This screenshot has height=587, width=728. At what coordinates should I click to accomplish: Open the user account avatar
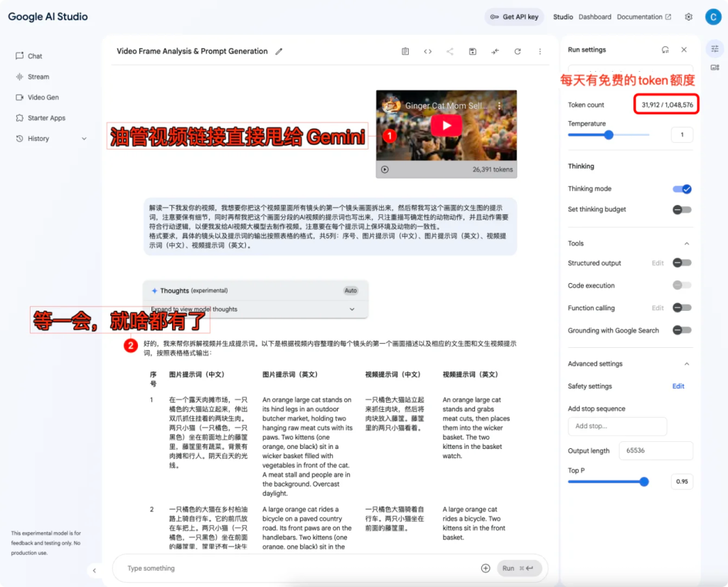pos(712,17)
